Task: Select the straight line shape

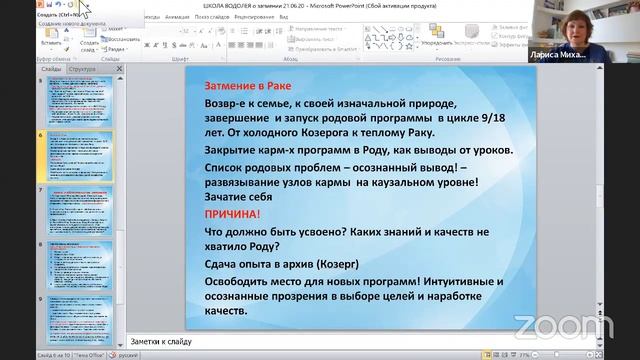Action: coord(375,29)
